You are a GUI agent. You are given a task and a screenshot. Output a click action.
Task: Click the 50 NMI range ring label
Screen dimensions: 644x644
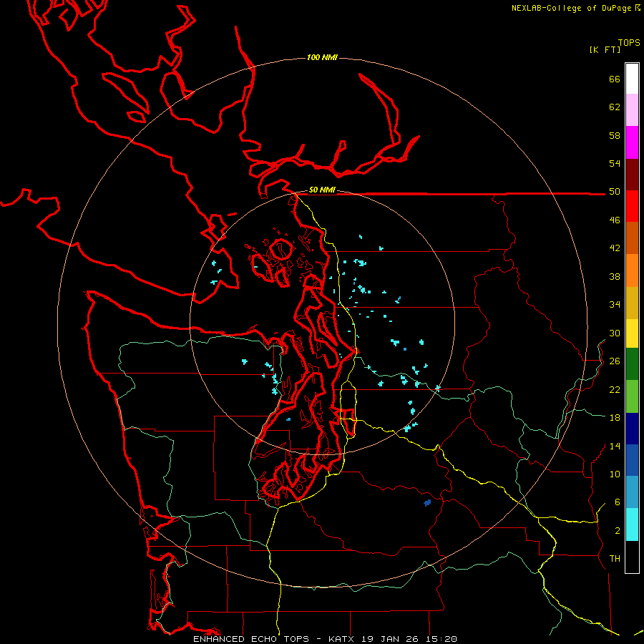tap(322, 190)
